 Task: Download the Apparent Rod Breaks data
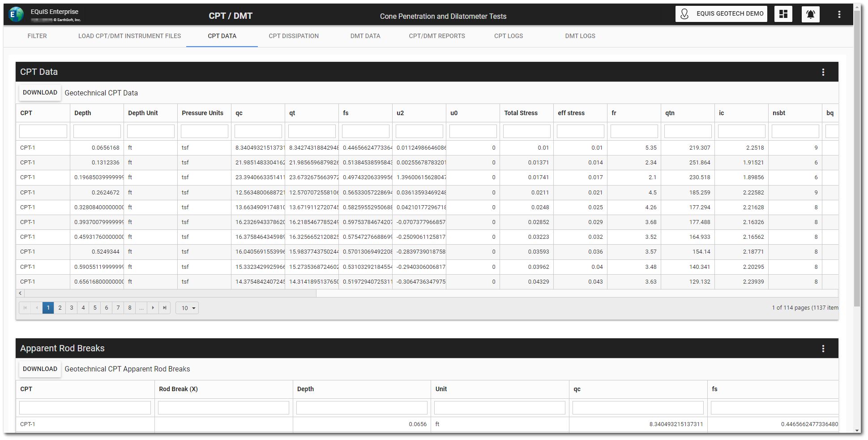tap(40, 369)
